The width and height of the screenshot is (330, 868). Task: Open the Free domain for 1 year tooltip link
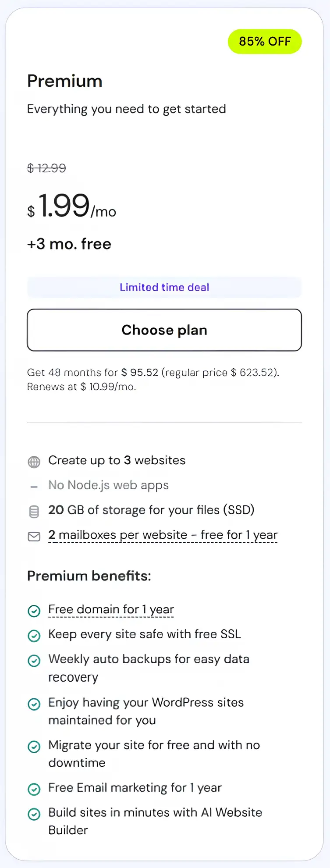click(x=111, y=610)
